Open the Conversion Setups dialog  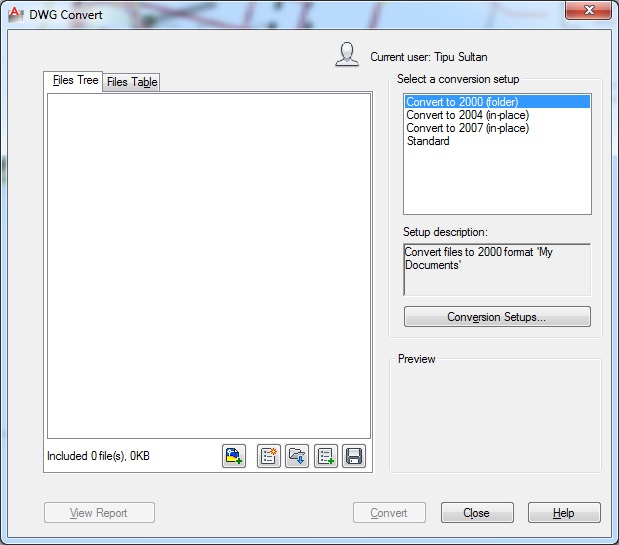click(497, 317)
